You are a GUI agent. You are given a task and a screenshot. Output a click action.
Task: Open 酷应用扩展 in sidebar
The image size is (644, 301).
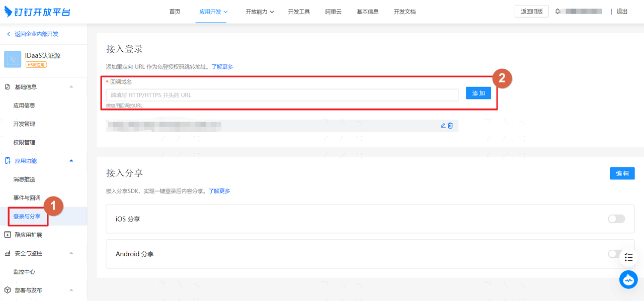click(28, 235)
